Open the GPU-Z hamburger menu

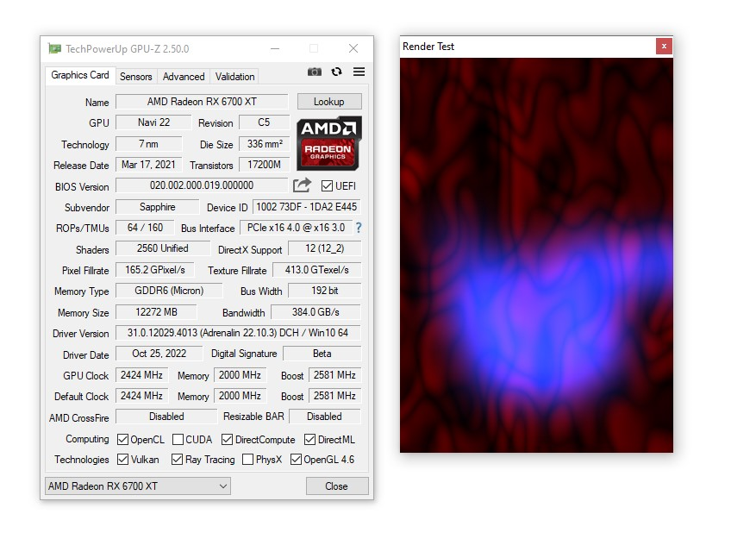click(359, 72)
